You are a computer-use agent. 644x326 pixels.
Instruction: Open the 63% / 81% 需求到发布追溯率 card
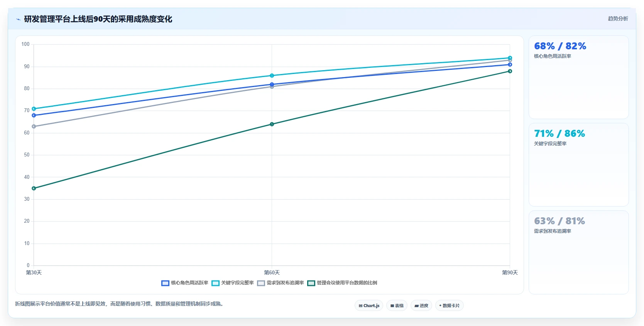point(578,252)
